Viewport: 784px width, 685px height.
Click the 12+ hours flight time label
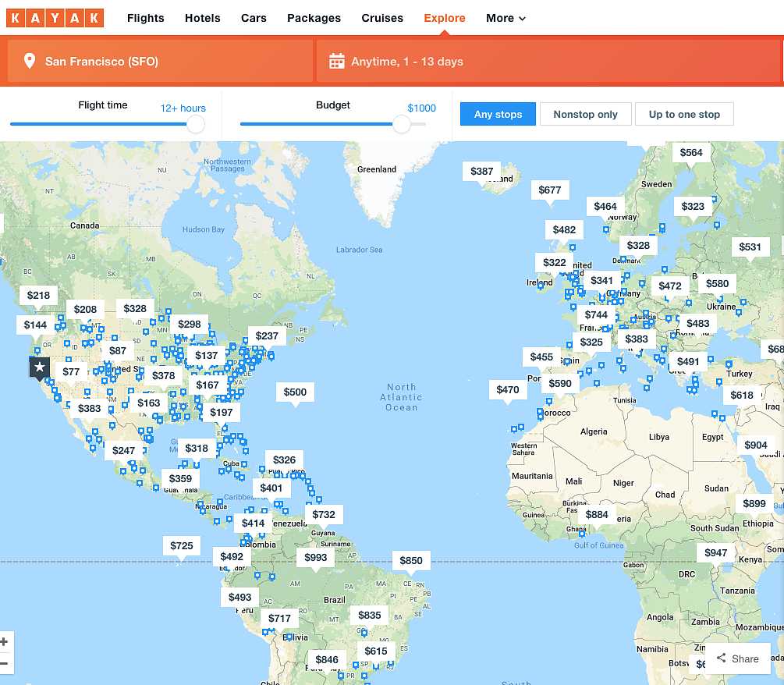[x=183, y=108]
